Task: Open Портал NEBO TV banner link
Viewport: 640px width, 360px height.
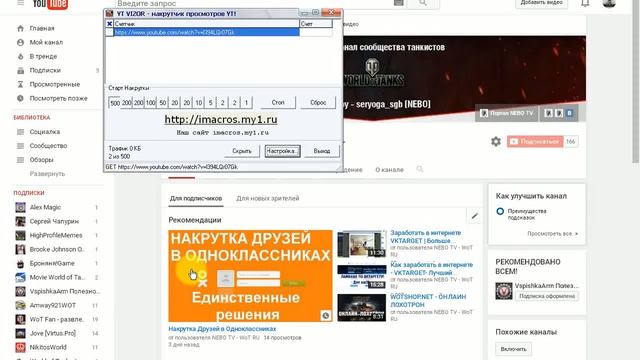Action: [x=507, y=113]
